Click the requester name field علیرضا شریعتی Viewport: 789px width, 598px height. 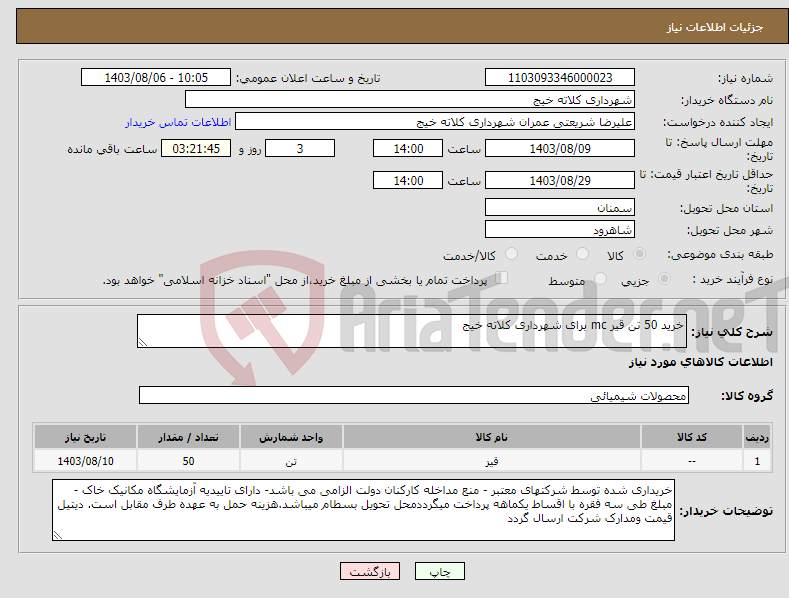[x=435, y=121]
